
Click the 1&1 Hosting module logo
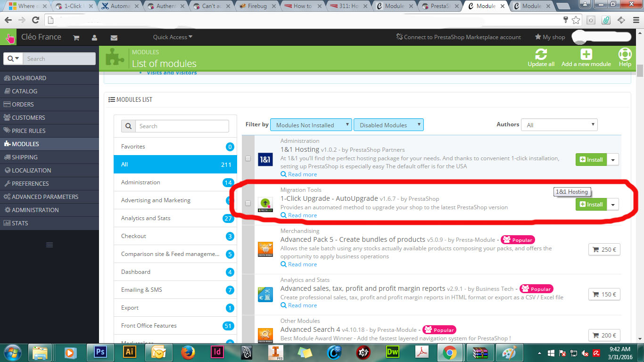point(265,159)
